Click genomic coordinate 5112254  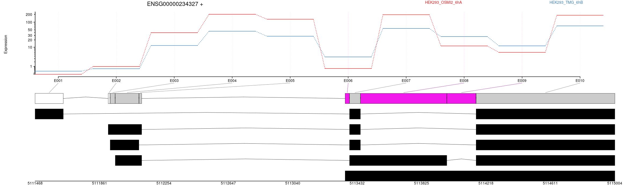(x=164, y=183)
